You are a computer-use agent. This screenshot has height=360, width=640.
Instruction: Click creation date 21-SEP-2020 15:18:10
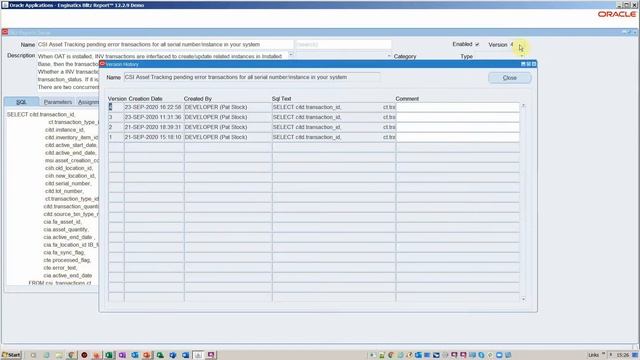(154, 137)
